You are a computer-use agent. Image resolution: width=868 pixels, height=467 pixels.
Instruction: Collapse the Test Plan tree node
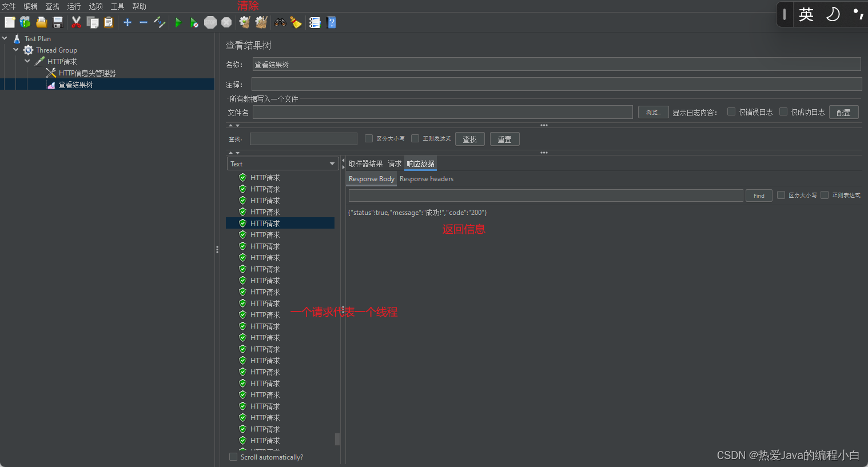click(x=5, y=39)
